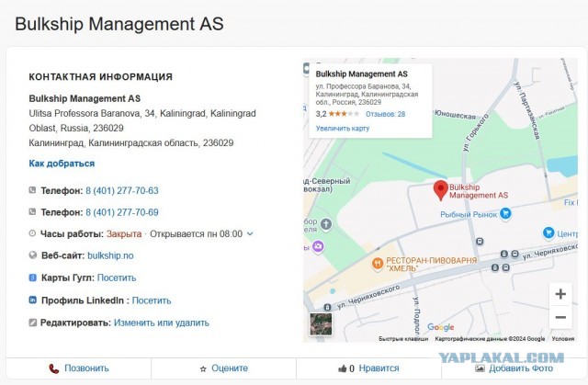Viewport: 588px width, 385px height.
Task: Click Картографические данные ©2024 Google text
Action: (490, 338)
